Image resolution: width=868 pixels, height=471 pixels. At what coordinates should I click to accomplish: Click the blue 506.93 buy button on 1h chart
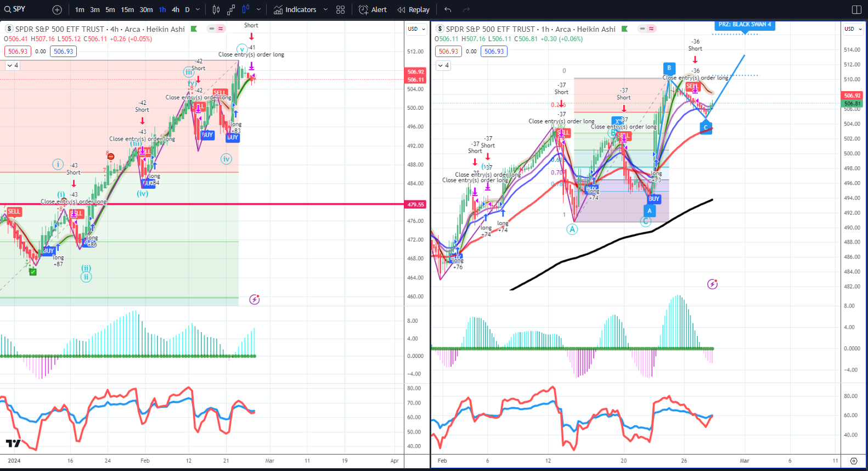tap(494, 51)
